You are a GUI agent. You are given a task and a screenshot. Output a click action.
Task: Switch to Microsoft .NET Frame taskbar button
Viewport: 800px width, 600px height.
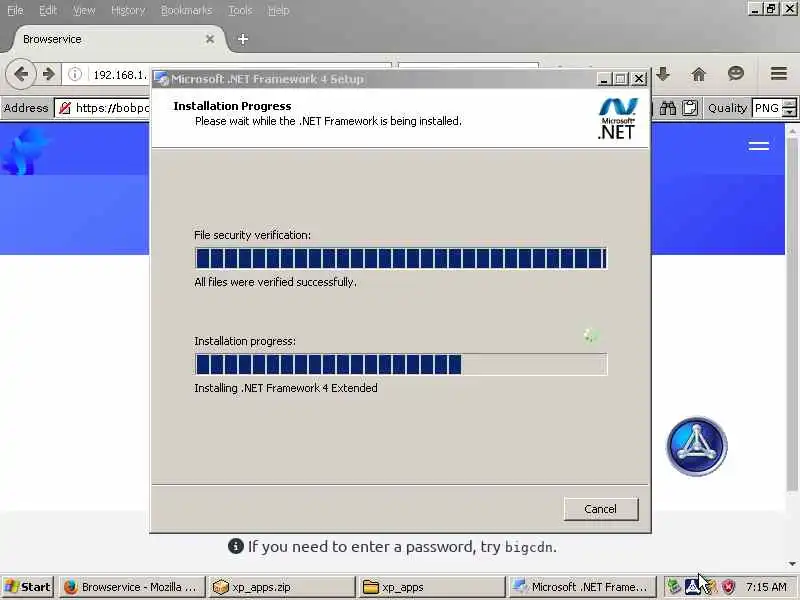click(582, 587)
